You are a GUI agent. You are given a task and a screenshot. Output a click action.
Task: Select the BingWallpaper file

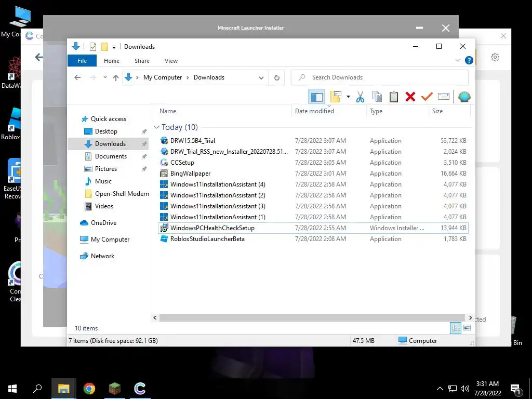[313, 174]
